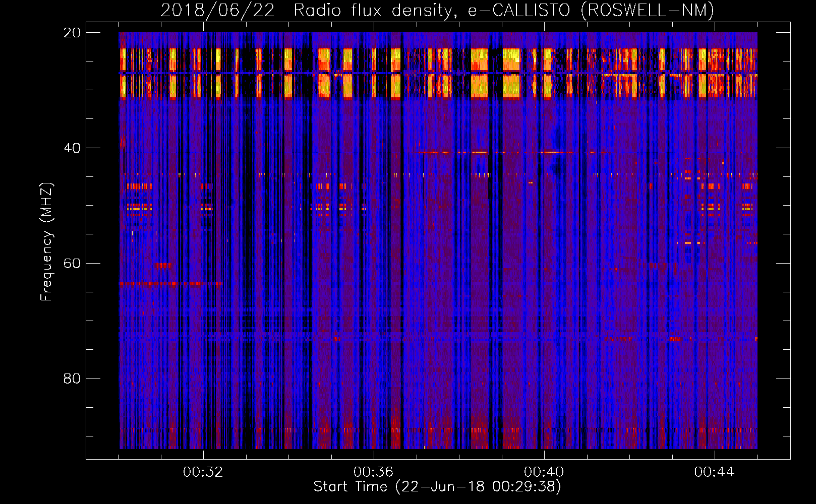Click the time tick label "00:32"
This screenshot has height=504, width=816.
click(x=203, y=472)
